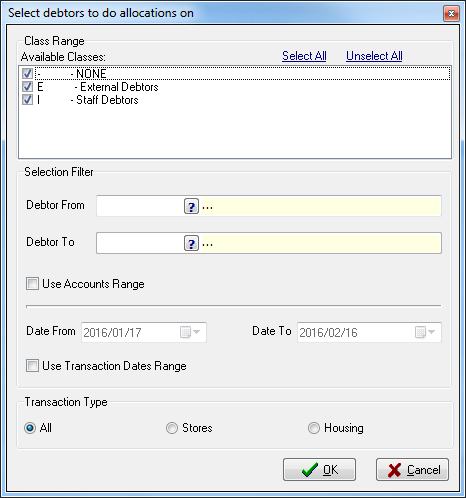Screen dimensions: 466x498
Task: Close the dialog with the red X
Action: [451, 13]
